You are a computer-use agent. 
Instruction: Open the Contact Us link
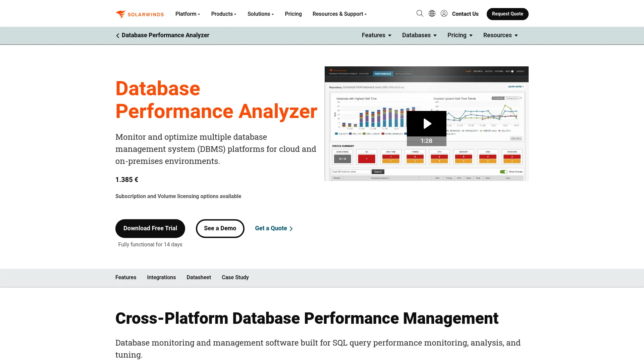click(x=465, y=14)
